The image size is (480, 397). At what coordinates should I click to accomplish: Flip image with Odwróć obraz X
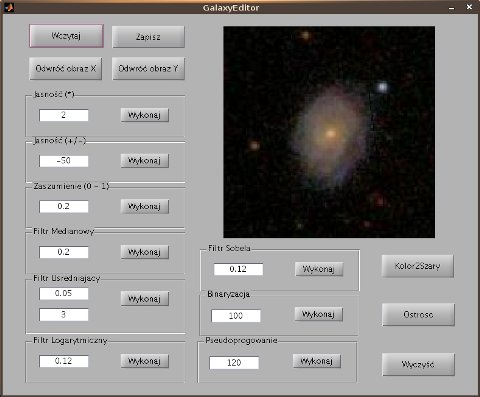66,69
